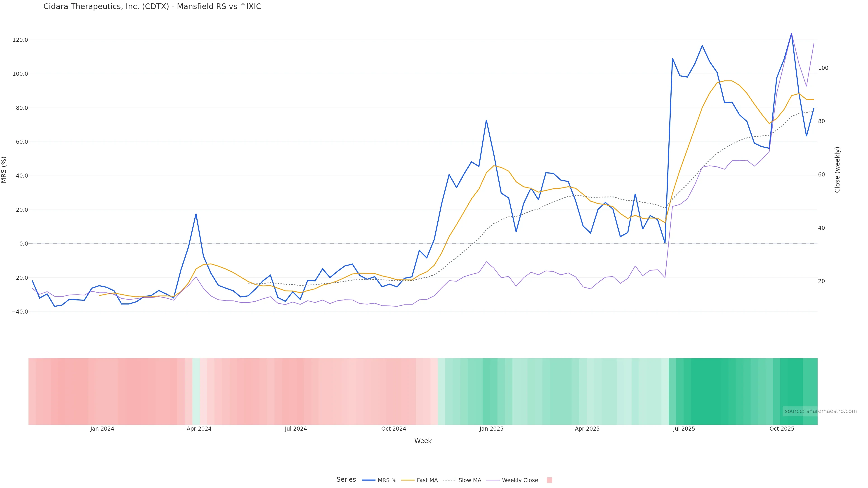Screen dimensions: 868x488
Task: Click the −40.0 tick on MRS axis
Action: point(19,312)
